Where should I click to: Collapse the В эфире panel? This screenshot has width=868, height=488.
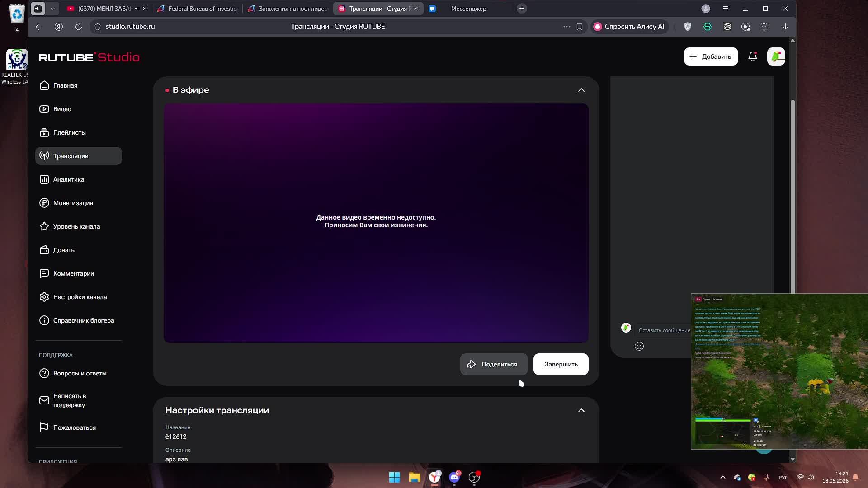(581, 90)
